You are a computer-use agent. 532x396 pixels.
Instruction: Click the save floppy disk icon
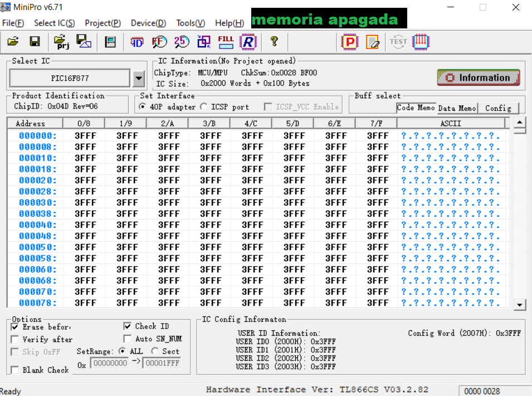click(x=35, y=42)
